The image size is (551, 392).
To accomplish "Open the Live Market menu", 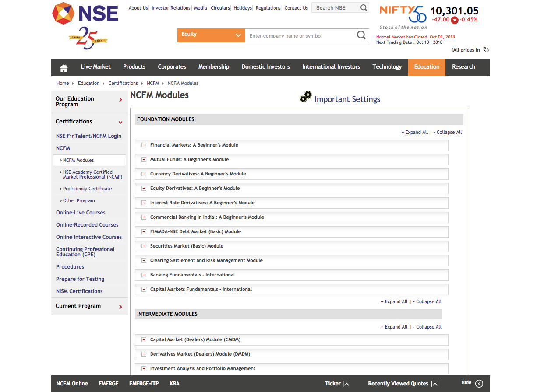I will (x=95, y=67).
